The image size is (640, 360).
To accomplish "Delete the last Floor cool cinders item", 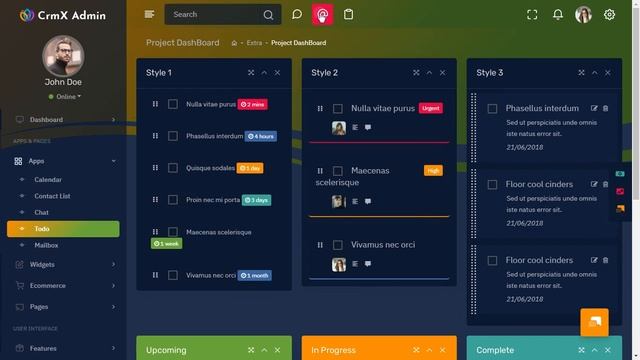I will (606, 260).
